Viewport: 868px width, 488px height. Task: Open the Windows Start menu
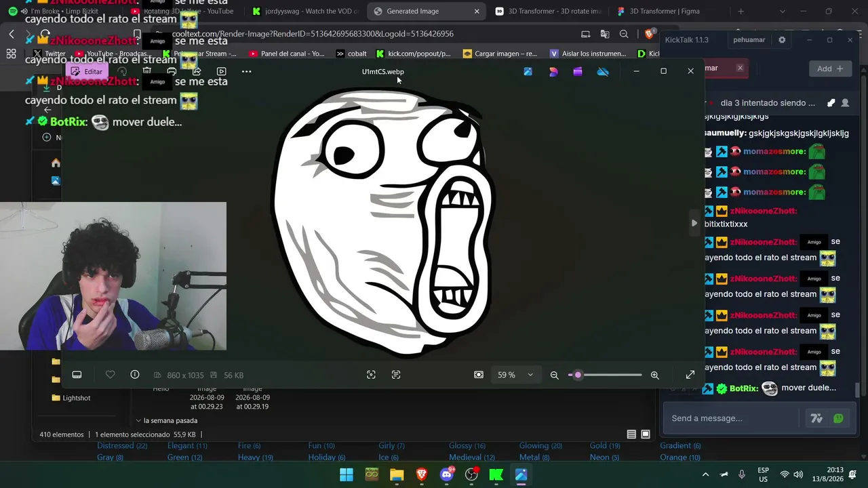(x=347, y=475)
